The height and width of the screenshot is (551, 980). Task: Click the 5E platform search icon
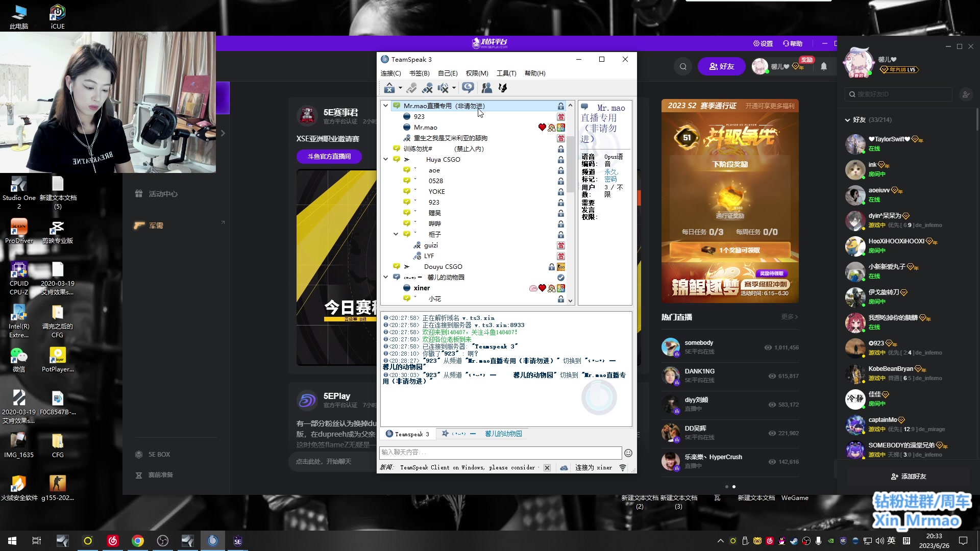(683, 66)
